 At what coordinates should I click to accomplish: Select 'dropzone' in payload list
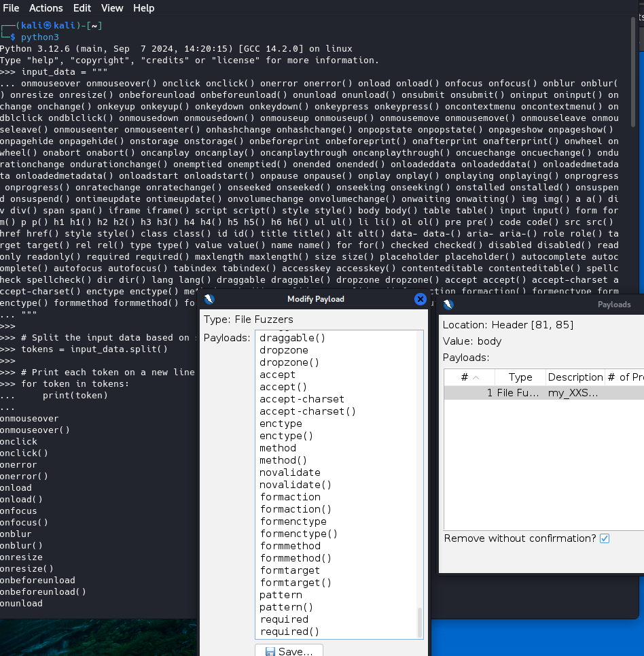coord(284,350)
